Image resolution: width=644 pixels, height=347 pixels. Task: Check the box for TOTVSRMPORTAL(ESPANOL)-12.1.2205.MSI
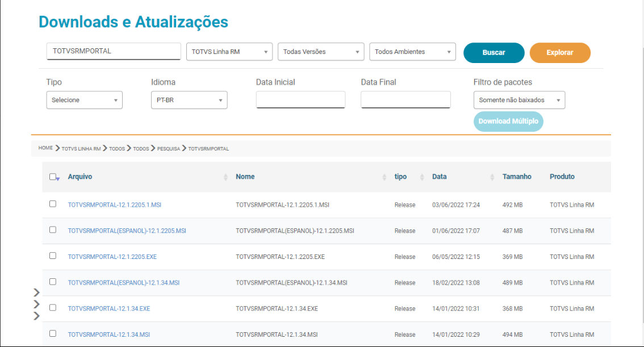(x=53, y=229)
